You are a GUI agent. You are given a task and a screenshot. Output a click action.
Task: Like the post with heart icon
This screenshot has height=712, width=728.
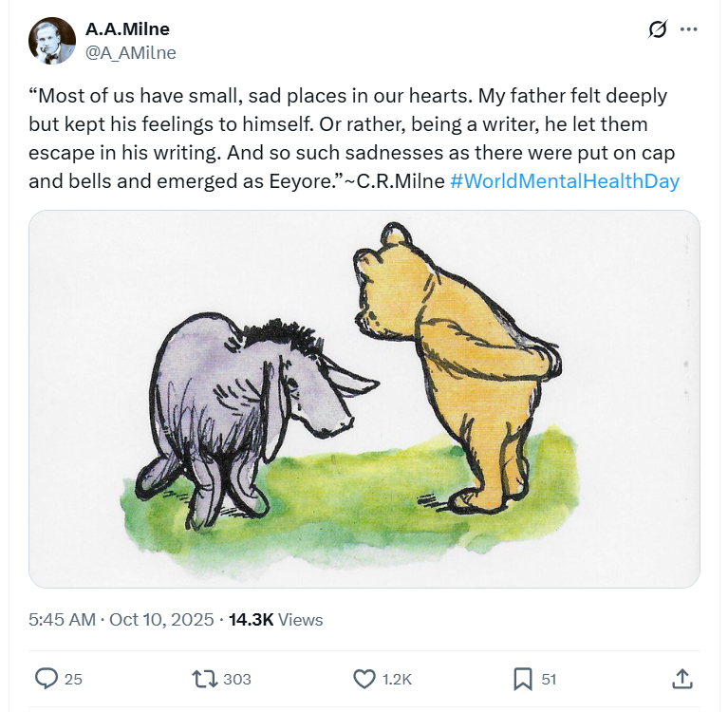point(364,679)
